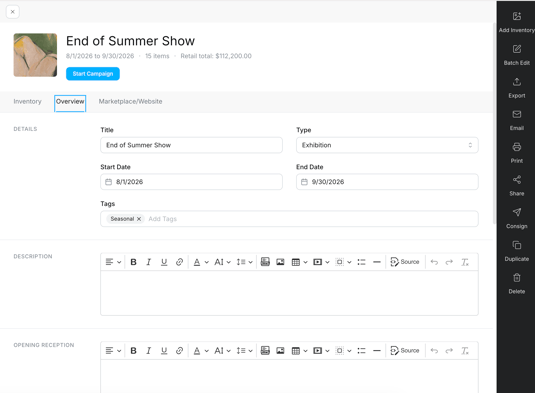Image resolution: width=535 pixels, height=393 pixels.
Task: Undo in the Opening Reception editor
Action: click(x=434, y=351)
